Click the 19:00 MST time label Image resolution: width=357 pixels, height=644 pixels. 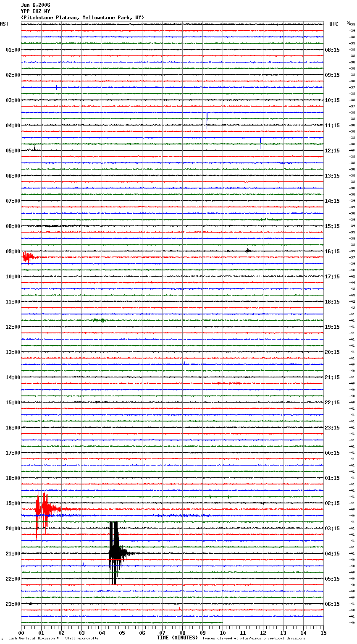coord(13,503)
